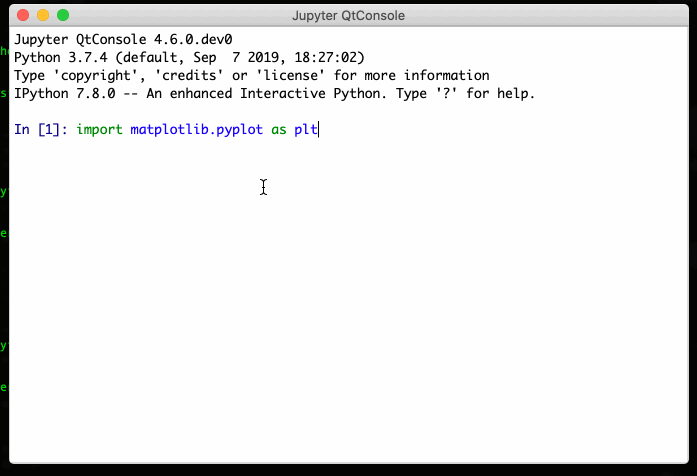Click the 'plt' alias at line end
This screenshot has width=697, height=476.
pyautogui.click(x=306, y=130)
